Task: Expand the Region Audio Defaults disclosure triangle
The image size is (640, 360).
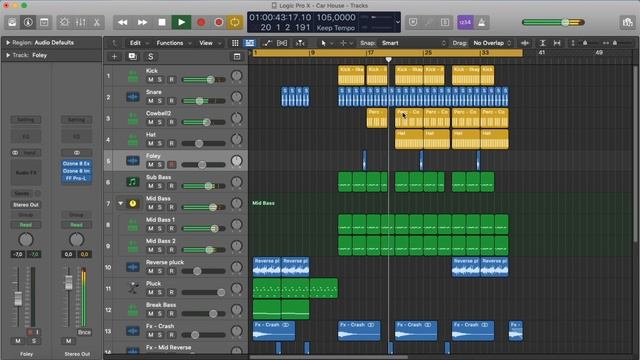Action: (x=8, y=42)
